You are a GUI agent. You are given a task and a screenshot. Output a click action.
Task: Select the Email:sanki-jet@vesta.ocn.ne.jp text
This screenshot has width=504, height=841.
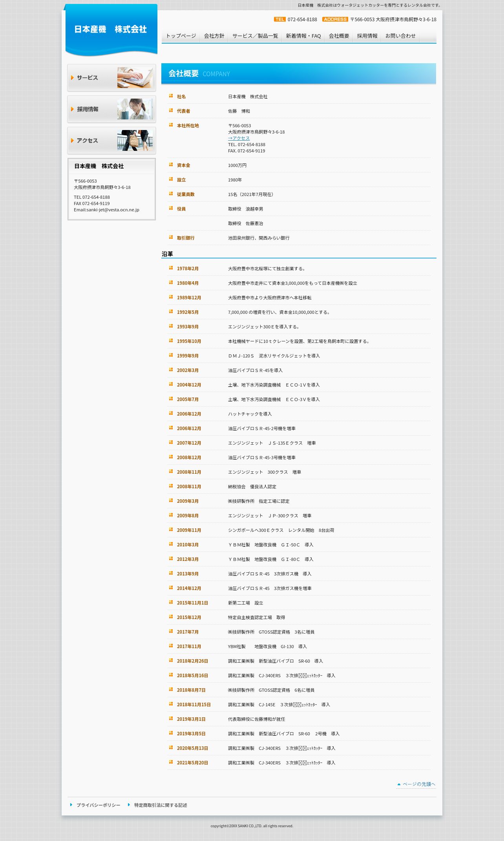point(106,210)
